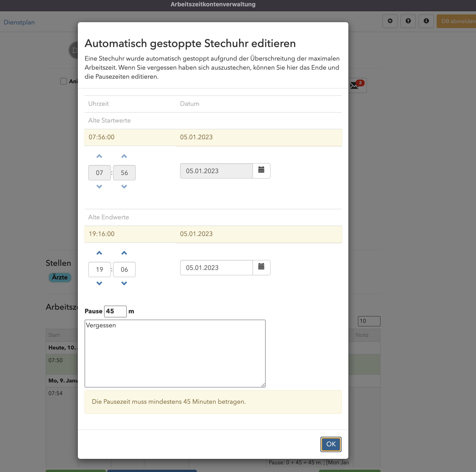Select the 07:54 entry under Monday
The height and width of the screenshot is (472, 476).
pos(55,393)
